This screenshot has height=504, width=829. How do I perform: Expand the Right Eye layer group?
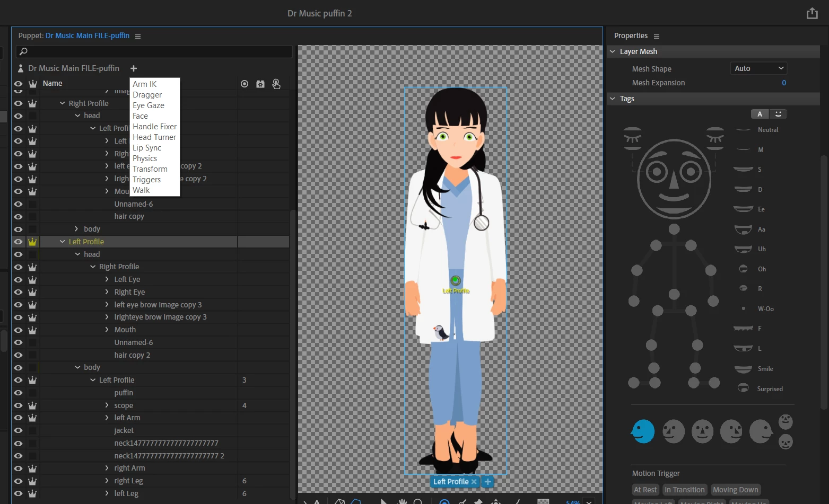(x=107, y=292)
